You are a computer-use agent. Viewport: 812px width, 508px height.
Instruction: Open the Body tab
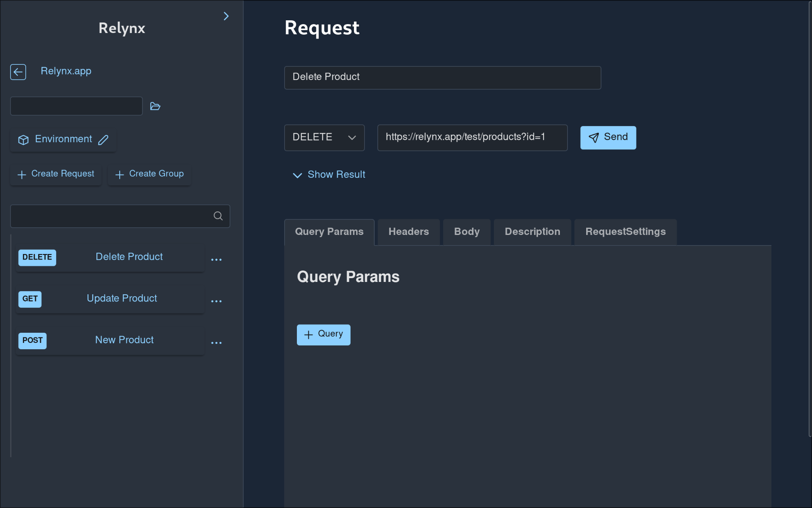[466, 232]
